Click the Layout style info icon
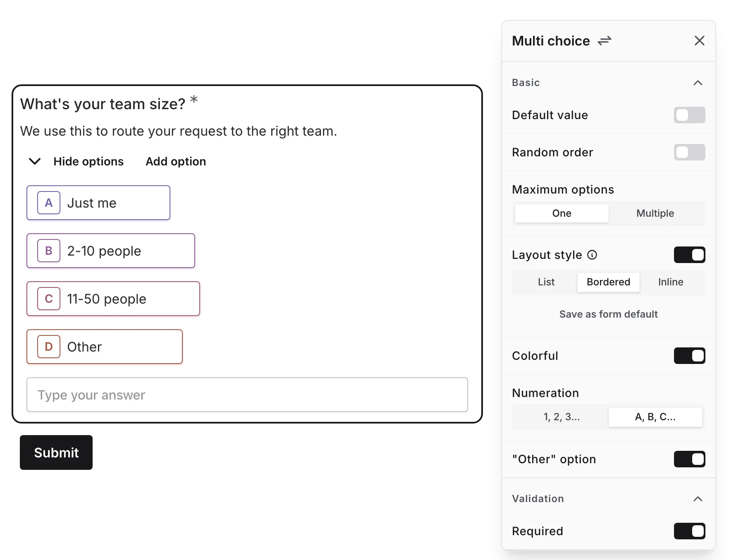 [x=592, y=255]
